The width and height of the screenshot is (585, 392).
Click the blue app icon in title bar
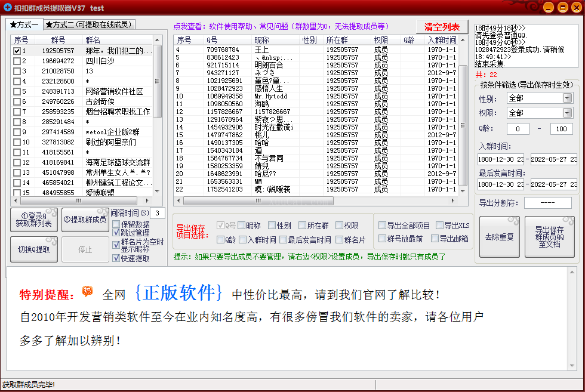coord(8,7)
